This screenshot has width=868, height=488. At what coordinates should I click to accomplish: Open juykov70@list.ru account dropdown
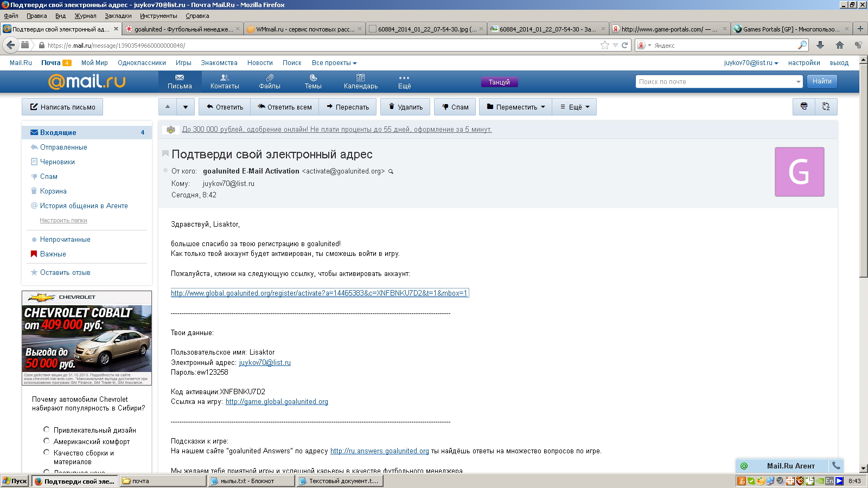(751, 63)
